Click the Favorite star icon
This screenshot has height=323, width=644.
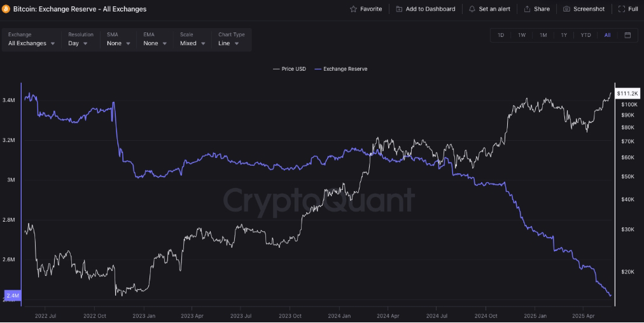point(353,9)
